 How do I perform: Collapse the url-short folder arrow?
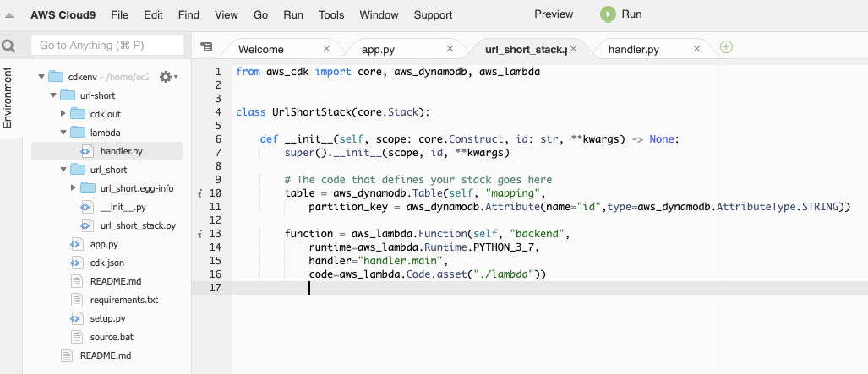pos(52,95)
